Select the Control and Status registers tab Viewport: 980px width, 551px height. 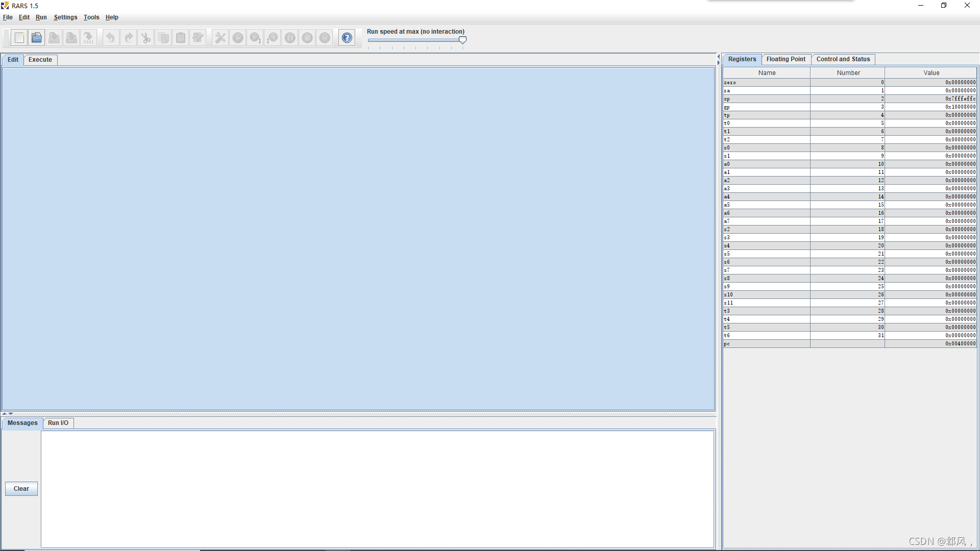tap(843, 59)
